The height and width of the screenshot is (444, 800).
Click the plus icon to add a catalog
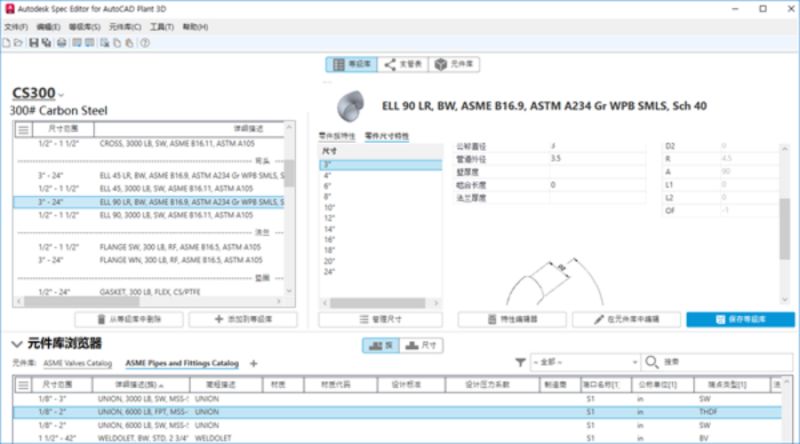254,363
